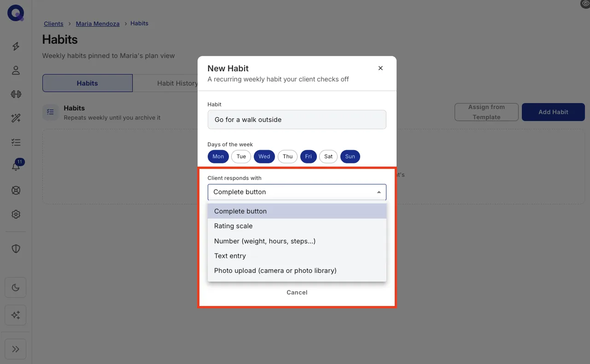Open the app logo home icon

coord(16,14)
